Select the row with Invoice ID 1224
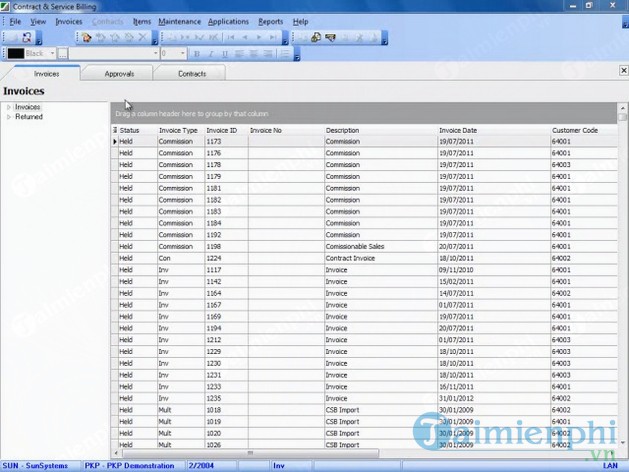Viewport: 629px width, 472px height. click(x=364, y=258)
